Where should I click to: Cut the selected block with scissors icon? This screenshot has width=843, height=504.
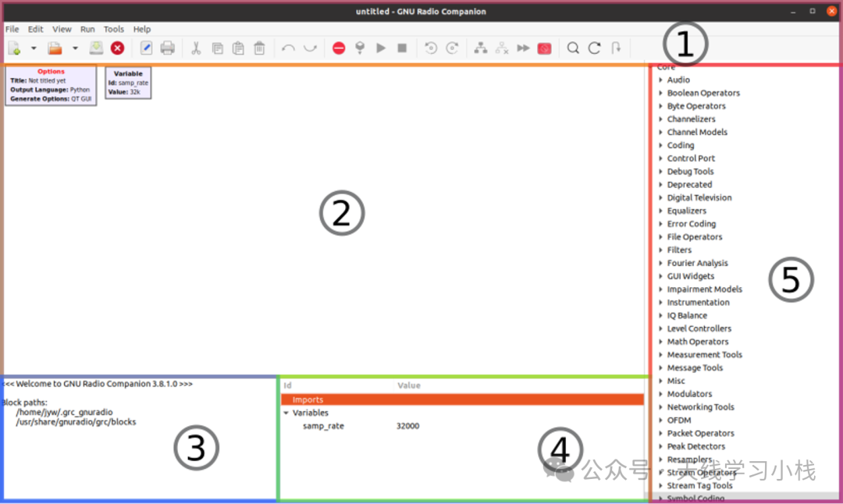tap(196, 48)
